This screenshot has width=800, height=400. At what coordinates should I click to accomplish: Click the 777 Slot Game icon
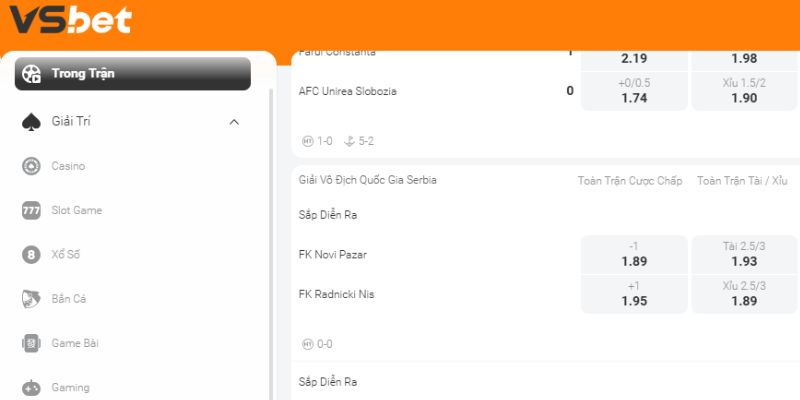pos(31,210)
